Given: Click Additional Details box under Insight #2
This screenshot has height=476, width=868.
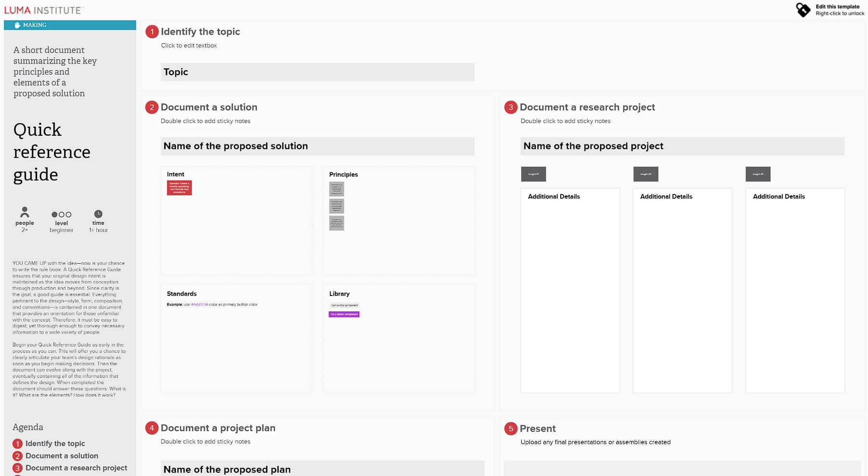Looking at the screenshot, I should coord(683,291).
